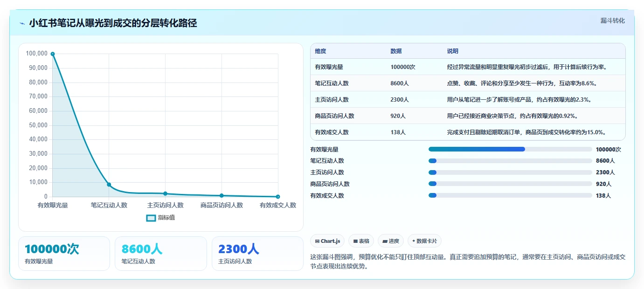This screenshot has width=644, height=289.
Task: Click the 主页访问人数 progress bar
Action: [x=510, y=172]
